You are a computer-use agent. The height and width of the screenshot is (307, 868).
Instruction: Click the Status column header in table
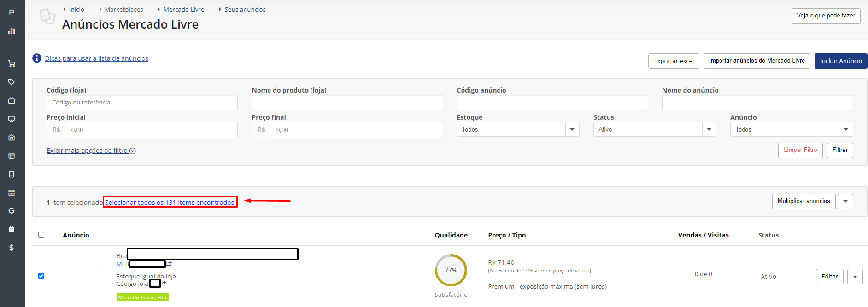pos(768,235)
